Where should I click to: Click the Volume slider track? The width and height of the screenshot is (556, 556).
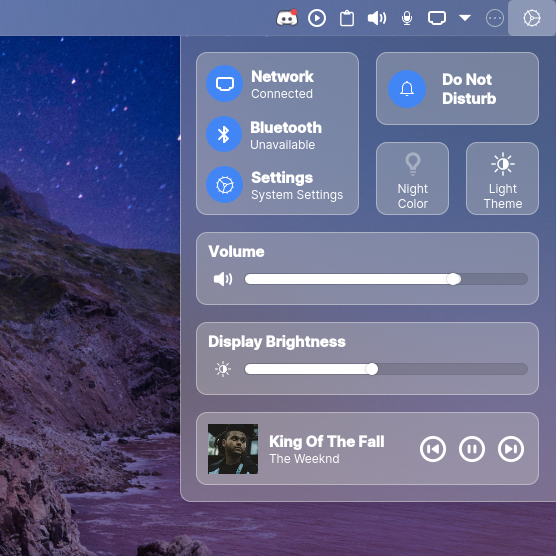pyautogui.click(x=386, y=279)
